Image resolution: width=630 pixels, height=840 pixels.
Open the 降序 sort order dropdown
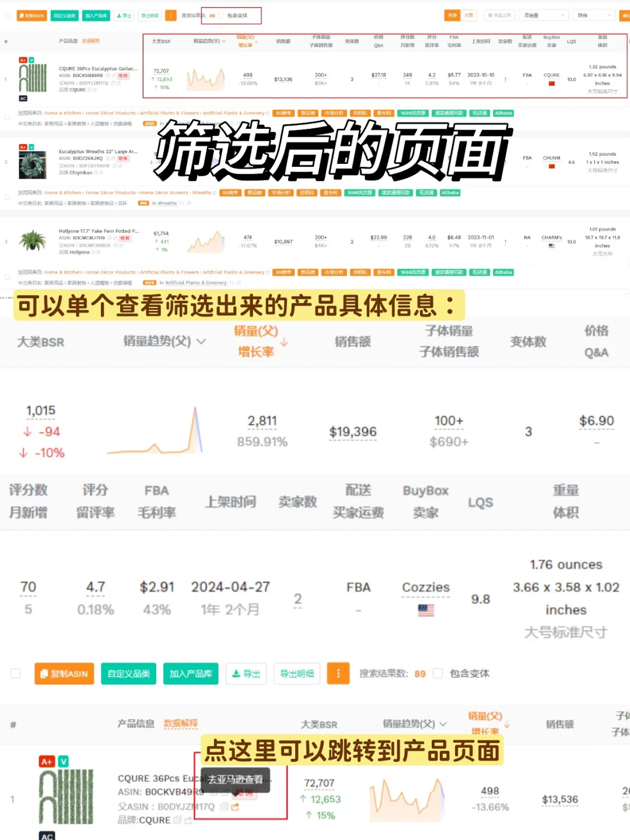[x=593, y=15]
